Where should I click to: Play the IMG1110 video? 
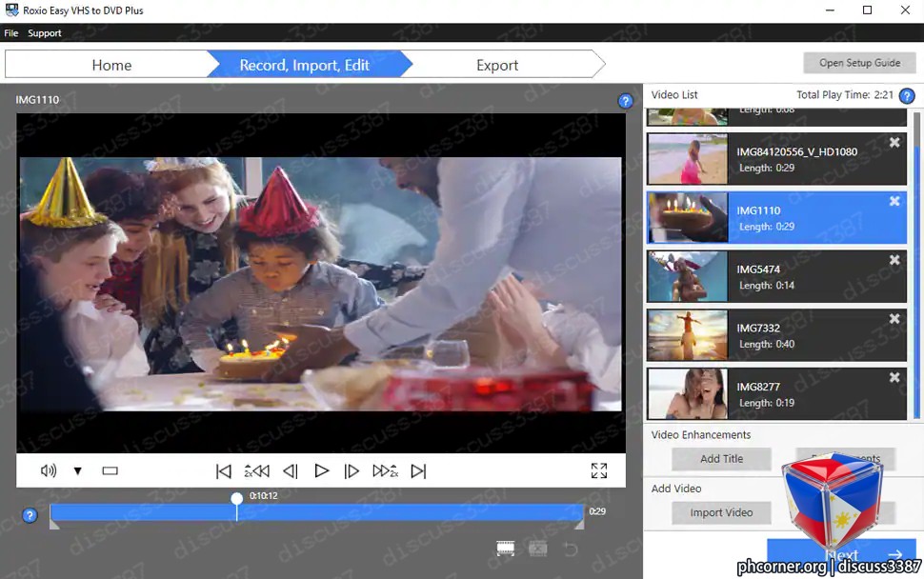point(321,470)
